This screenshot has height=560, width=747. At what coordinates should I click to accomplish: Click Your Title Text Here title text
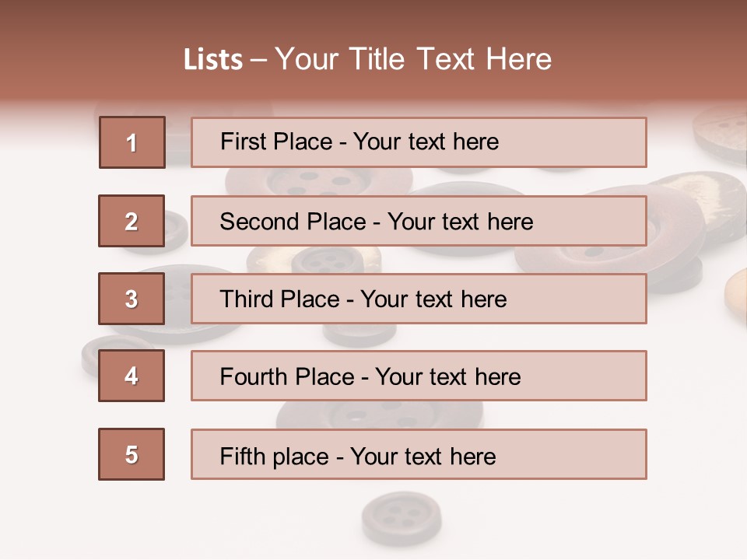(x=413, y=59)
